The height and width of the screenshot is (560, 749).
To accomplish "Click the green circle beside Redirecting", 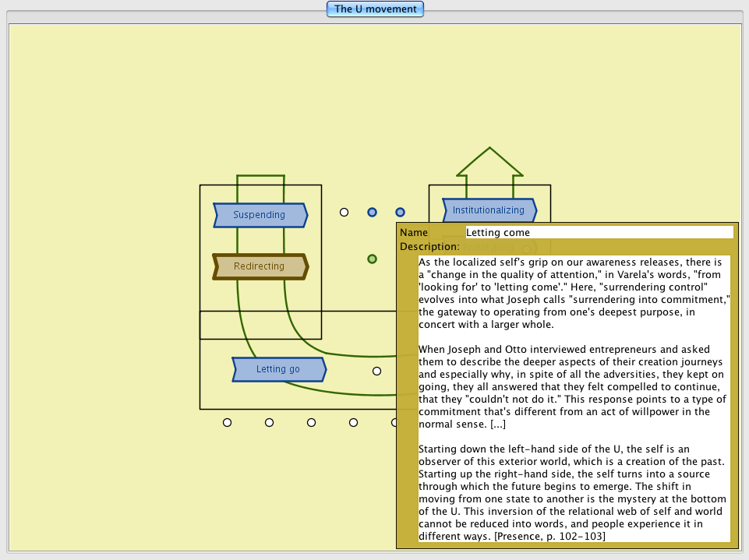I will [x=373, y=259].
